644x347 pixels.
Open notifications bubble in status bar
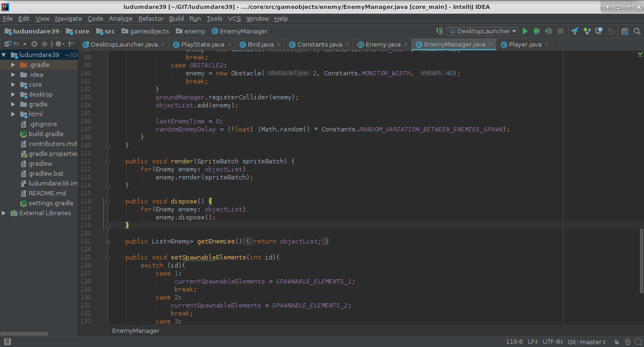(x=638, y=342)
